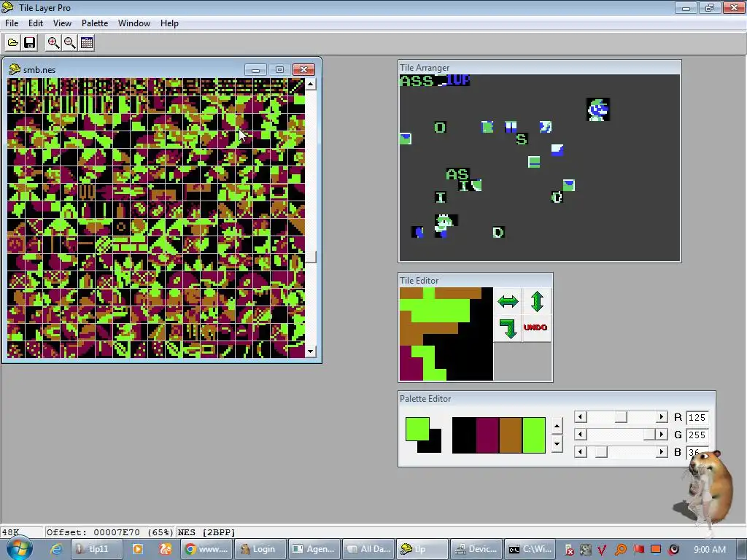Minimize the smb.nes child window

(255, 70)
